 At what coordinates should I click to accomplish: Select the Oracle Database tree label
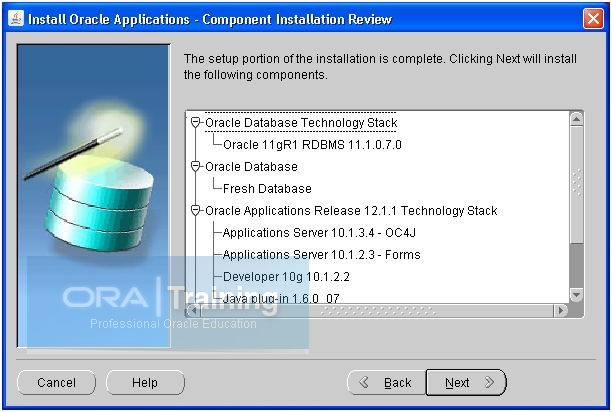coord(251,167)
